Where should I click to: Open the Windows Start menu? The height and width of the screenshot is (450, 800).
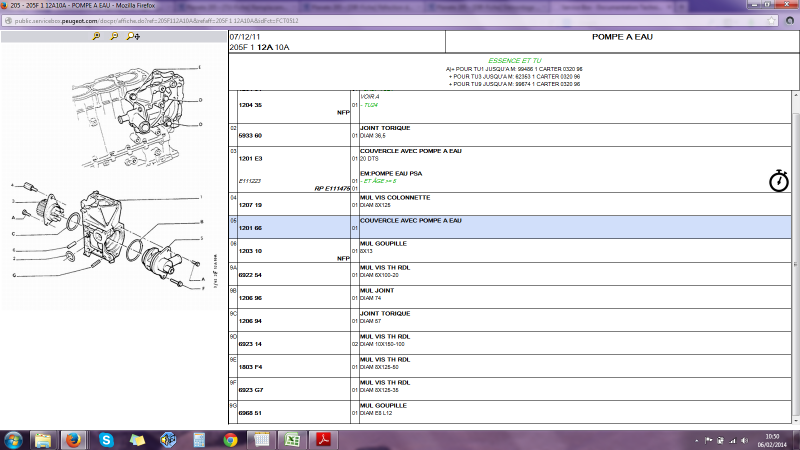pyautogui.click(x=13, y=440)
